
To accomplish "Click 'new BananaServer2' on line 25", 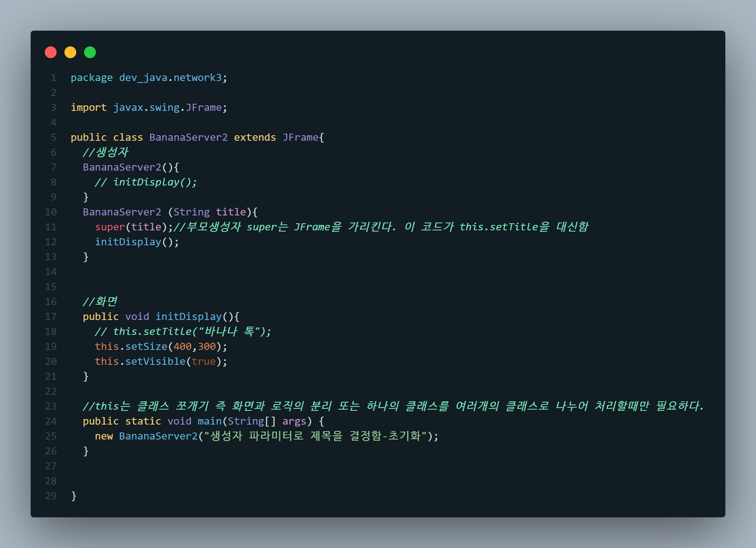I will click(146, 436).
